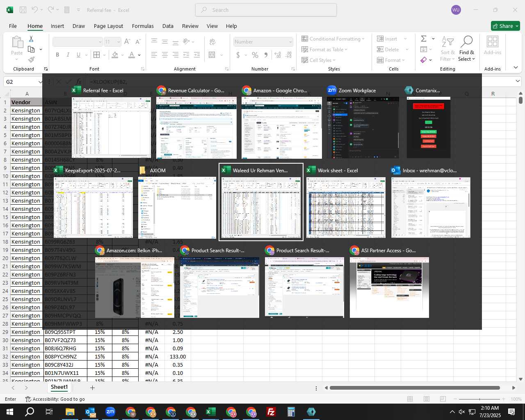Click Decrease Font Size icon
525x420 pixels.
pos(138,41)
